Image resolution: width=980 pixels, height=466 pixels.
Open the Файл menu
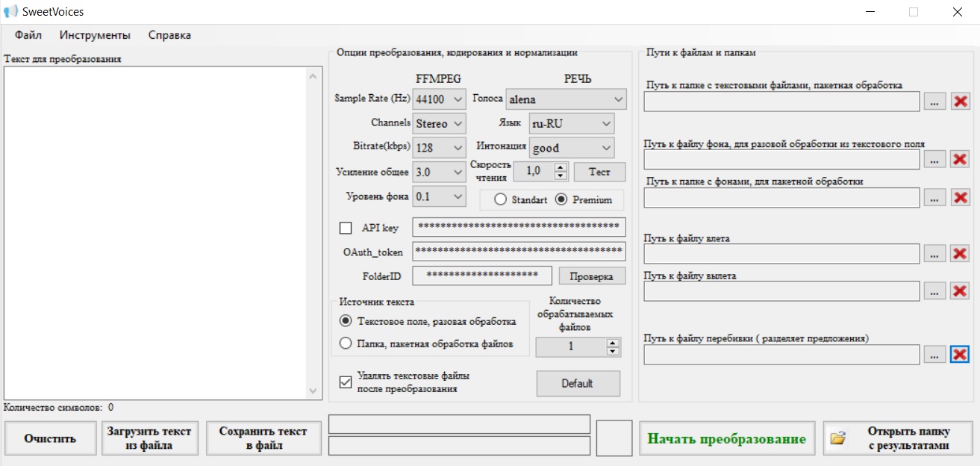pyautogui.click(x=28, y=35)
